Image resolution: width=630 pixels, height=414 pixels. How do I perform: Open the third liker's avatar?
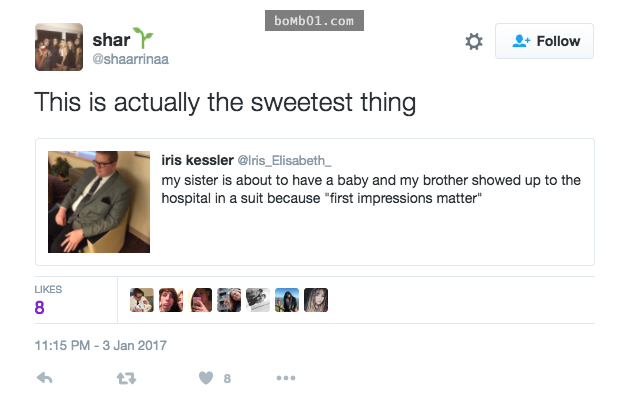click(201, 300)
